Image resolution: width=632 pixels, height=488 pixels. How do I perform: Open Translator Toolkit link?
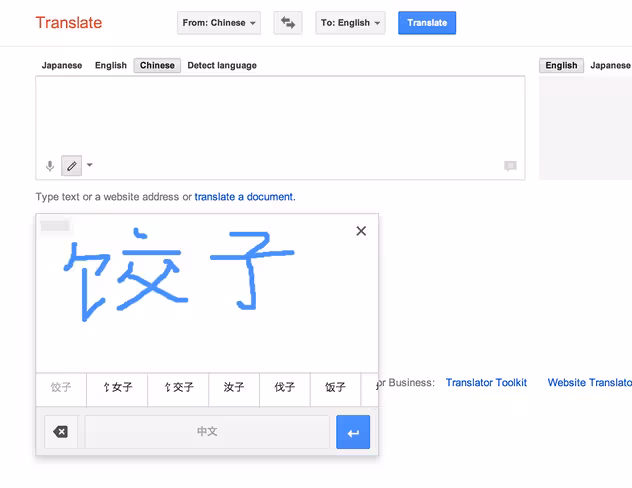click(x=486, y=382)
